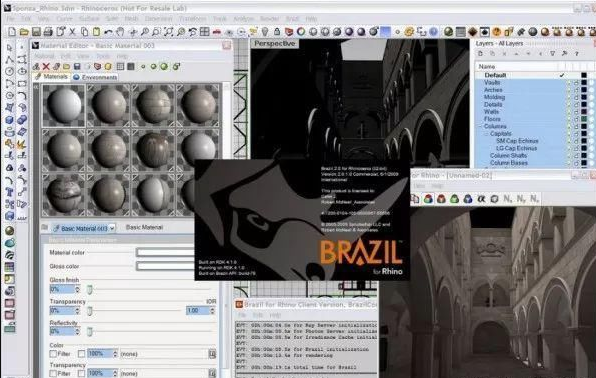Collapse the Capitals sublayer node

click(486, 133)
